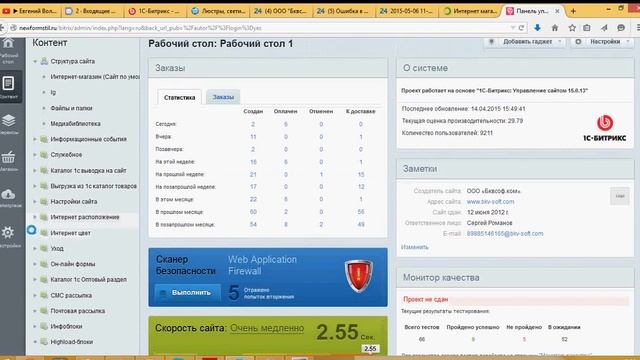The width and height of the screenshot is (640, 360).
Task: Open the www.bav-soft.com link
Action: (490, 202)
